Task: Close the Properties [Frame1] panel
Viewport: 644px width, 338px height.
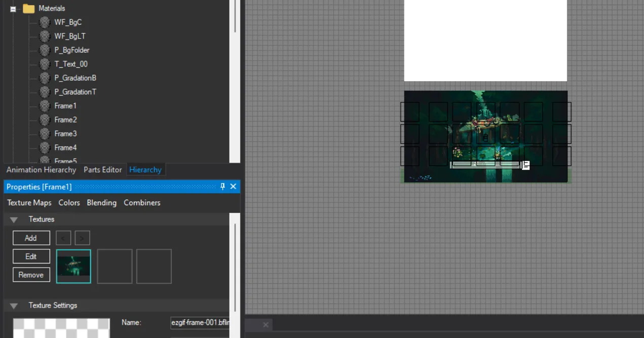Action: pos(233,186)
